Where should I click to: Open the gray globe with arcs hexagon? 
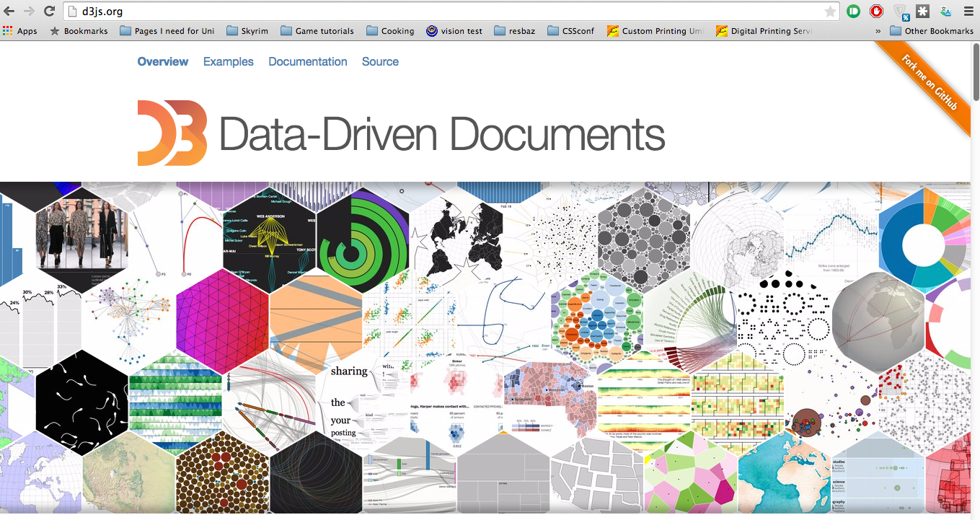click(x=878, y=320)
